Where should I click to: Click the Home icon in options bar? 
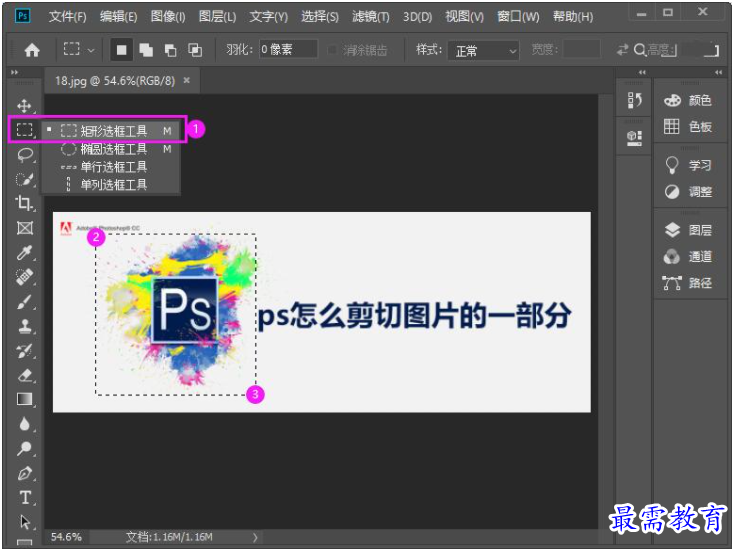pos(32,50)
